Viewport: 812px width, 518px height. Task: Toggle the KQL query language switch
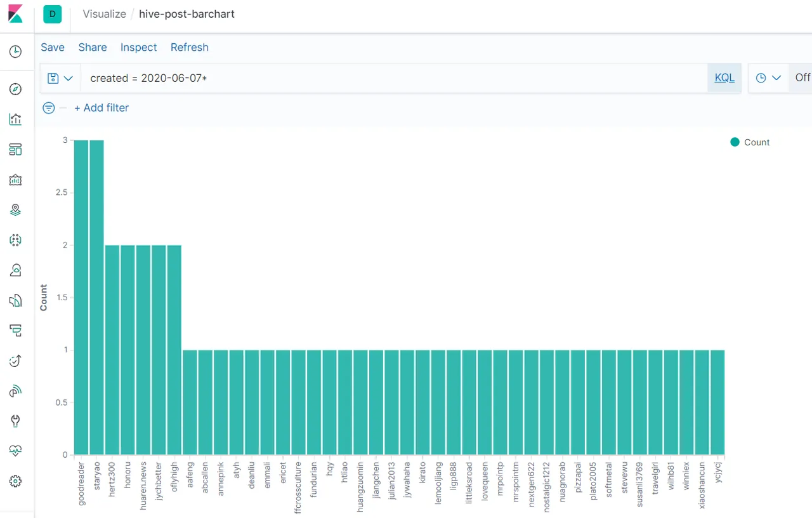pos(724,77)
